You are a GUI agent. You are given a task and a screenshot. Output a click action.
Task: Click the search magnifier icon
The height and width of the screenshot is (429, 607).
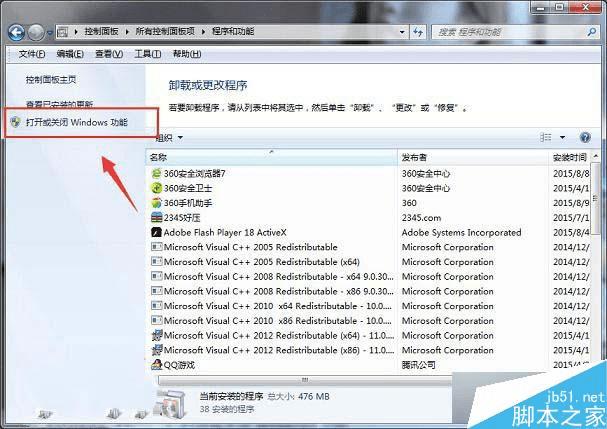click(592, 32)
